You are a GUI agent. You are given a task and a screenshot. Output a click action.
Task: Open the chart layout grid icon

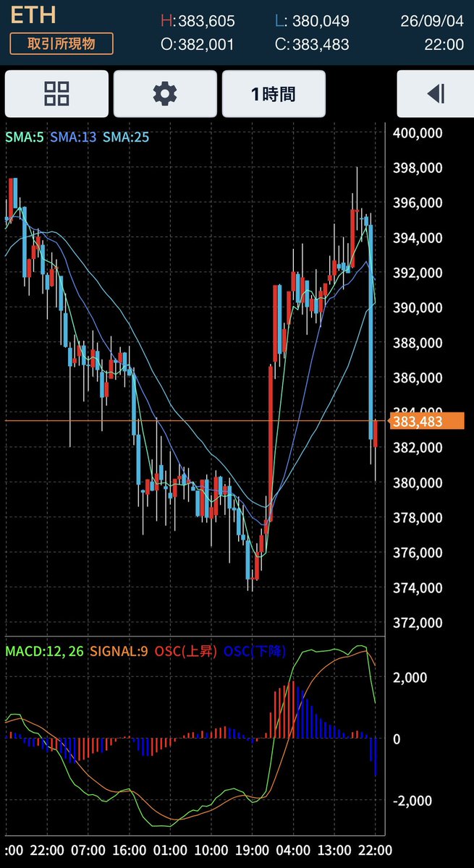[x=56, y=93]
